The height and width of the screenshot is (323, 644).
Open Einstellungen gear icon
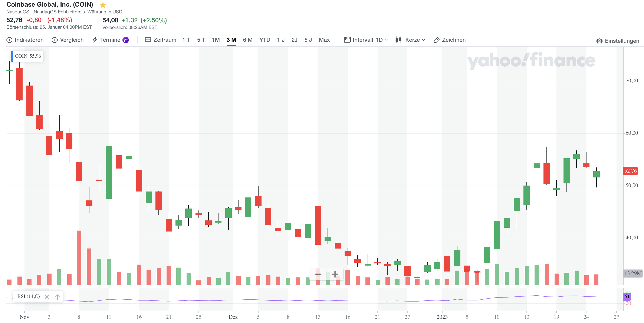pyautogui.click(x=599, y=41)
